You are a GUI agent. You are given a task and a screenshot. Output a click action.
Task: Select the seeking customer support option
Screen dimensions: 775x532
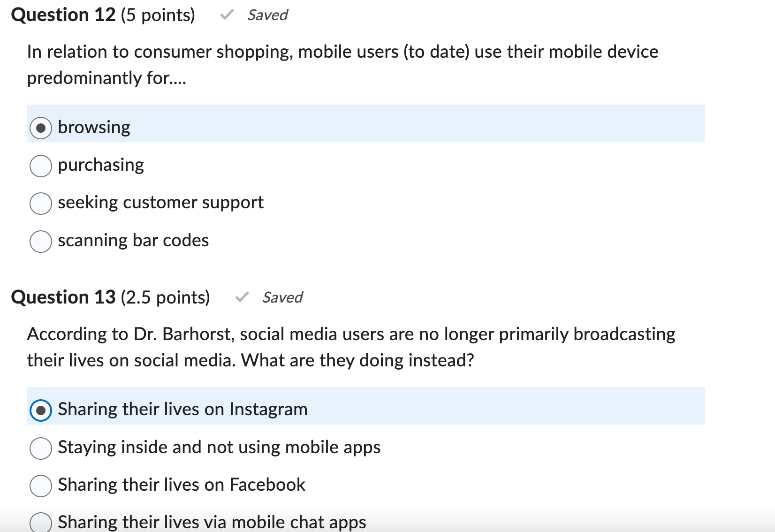[41, 203]
